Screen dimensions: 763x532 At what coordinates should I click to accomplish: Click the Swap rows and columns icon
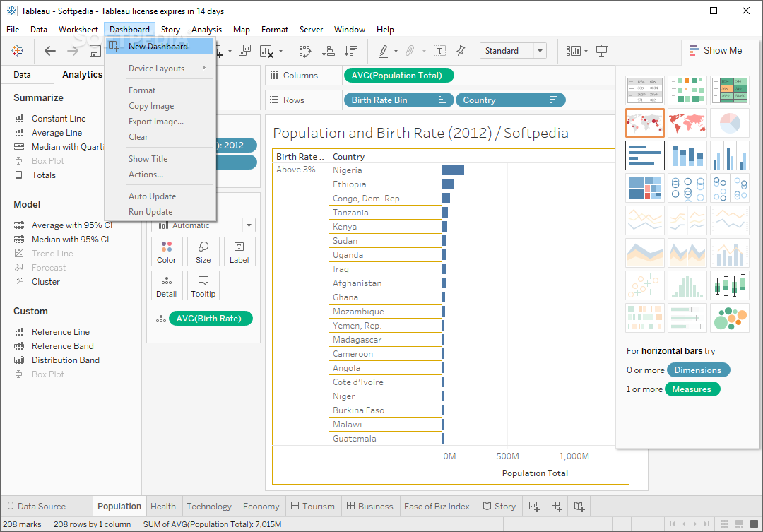tap(305, 51)
